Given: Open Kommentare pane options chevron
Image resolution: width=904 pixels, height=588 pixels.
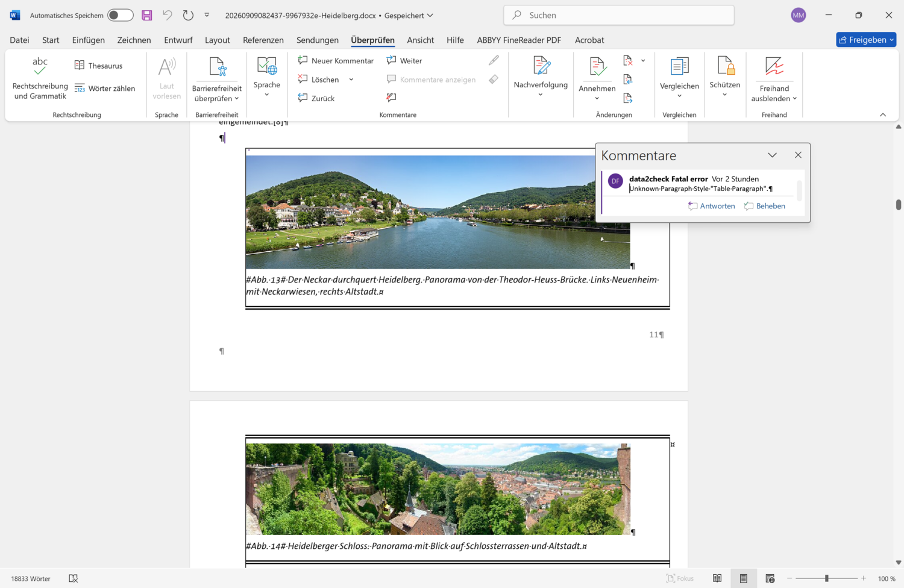Looking at the screenshot, I should click(x=772, y=155).
